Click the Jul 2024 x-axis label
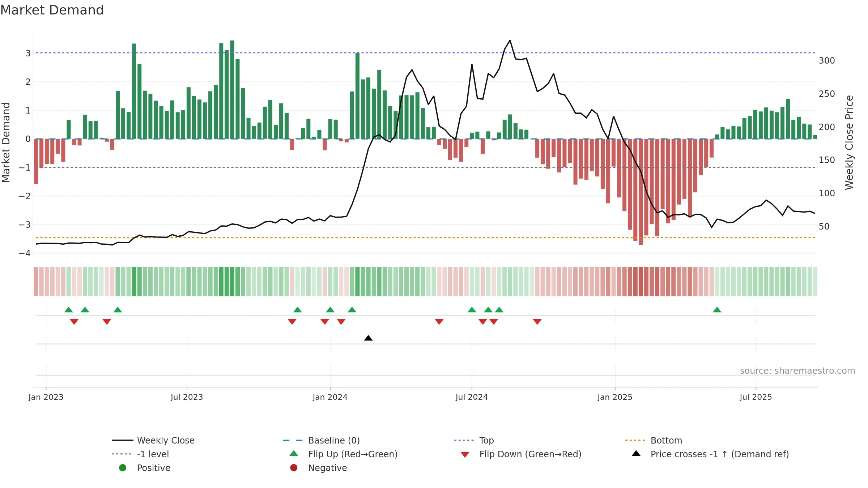The image size is (868, 488). [x=472, y=397]
